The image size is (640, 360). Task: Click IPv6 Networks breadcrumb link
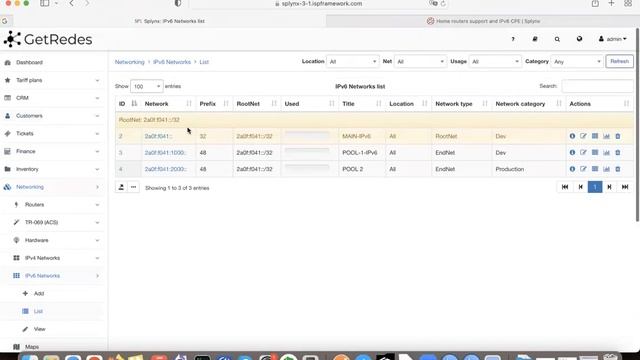click(x=172, y=62)
